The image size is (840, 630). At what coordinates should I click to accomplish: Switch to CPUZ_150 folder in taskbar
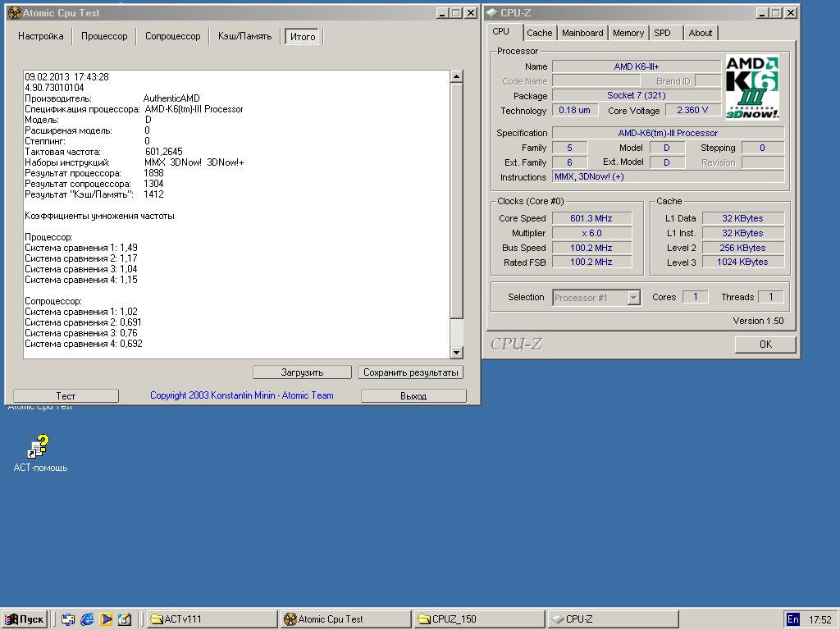(479, 619)
